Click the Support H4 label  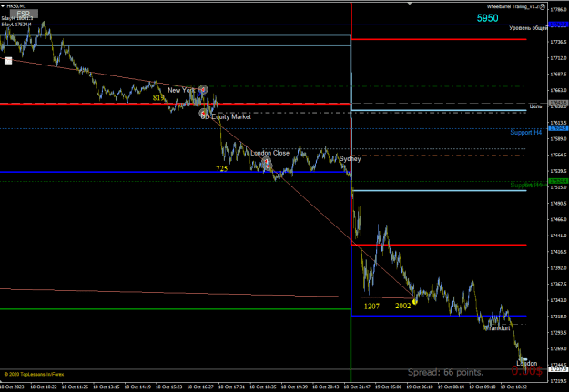pyautogui.click(x=526, y=133)
